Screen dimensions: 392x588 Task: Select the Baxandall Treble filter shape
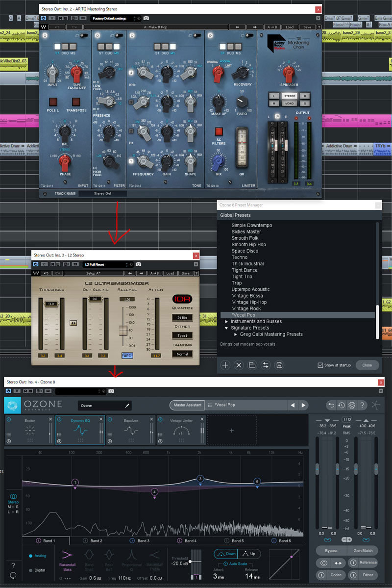coord(154,560)
